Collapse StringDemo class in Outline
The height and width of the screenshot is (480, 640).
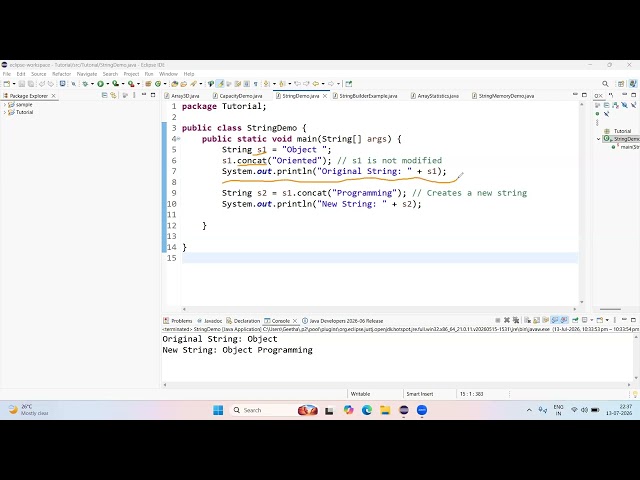pyautogui.click(x=598, y=139)
